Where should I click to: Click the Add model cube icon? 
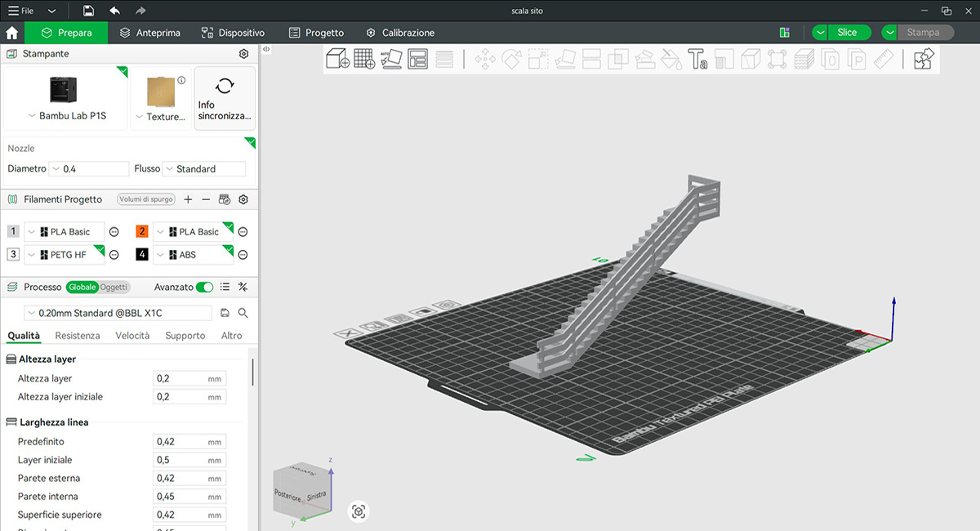click(x=337, y=59)
